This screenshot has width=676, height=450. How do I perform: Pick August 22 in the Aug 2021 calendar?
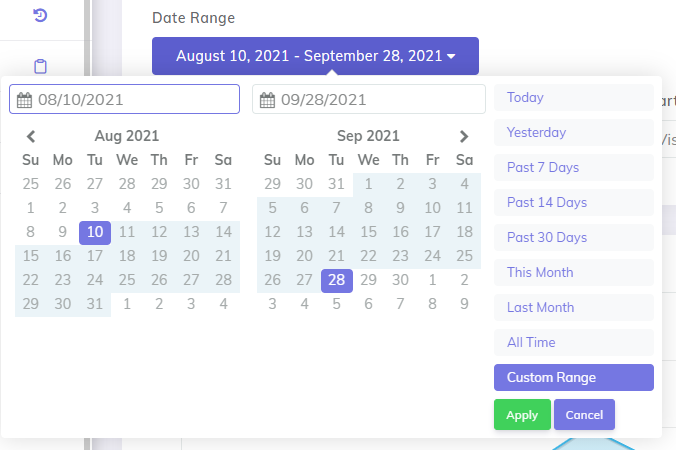(x=31, y=280)
